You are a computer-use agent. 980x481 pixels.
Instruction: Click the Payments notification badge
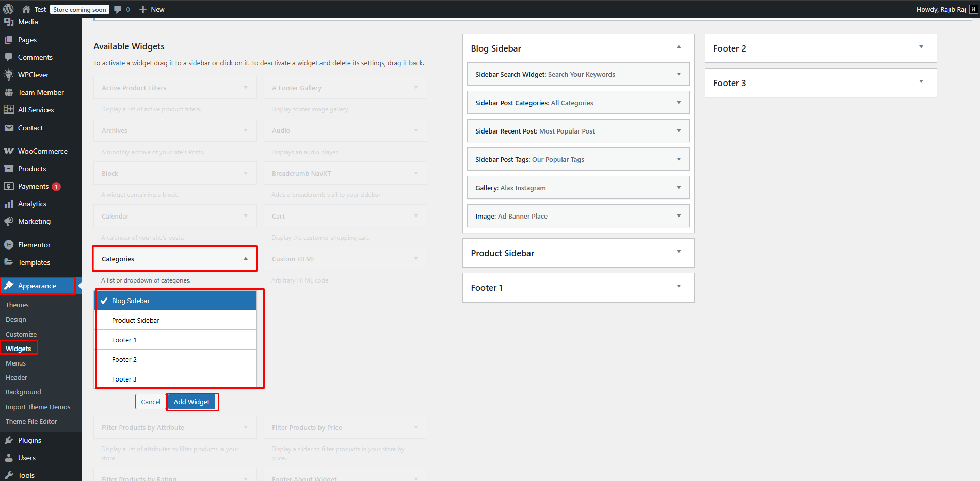tap(56, 187)
